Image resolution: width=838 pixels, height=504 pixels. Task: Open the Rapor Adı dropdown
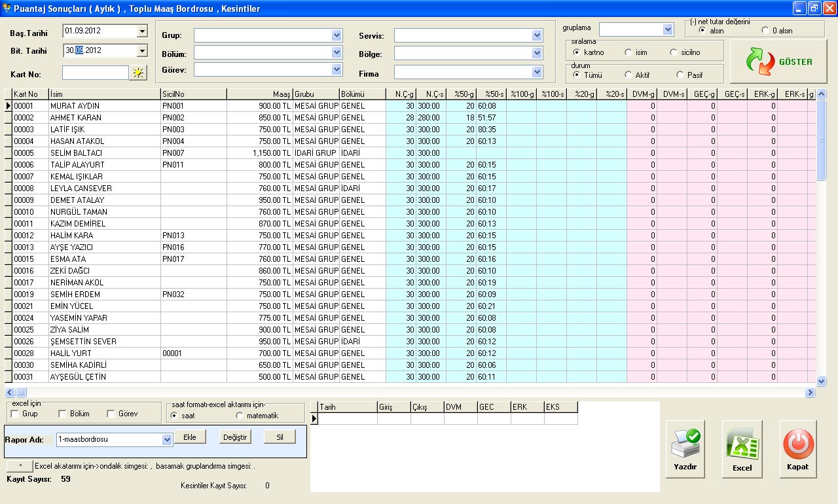click(166, 440)
